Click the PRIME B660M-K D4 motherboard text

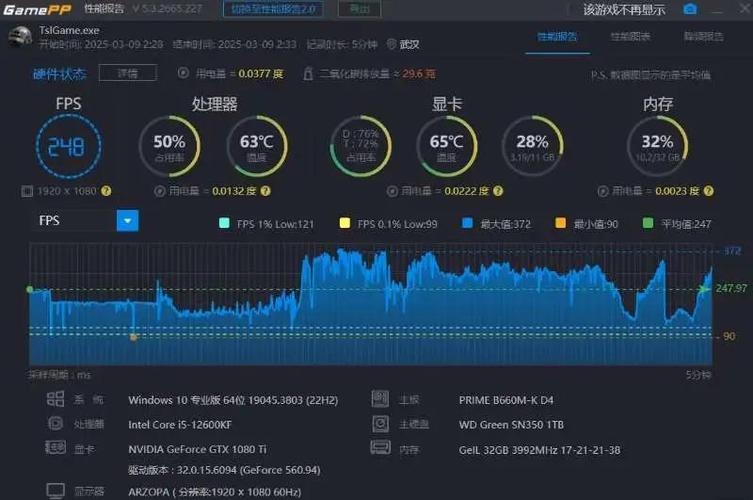506,400
